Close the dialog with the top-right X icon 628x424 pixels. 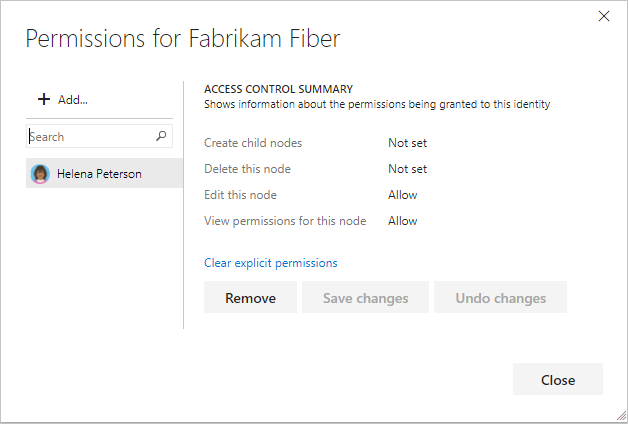tap(603, 16)
